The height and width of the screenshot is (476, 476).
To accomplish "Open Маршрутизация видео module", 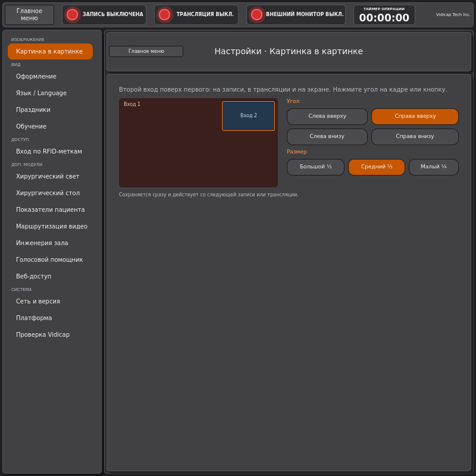I will (50, 227).
